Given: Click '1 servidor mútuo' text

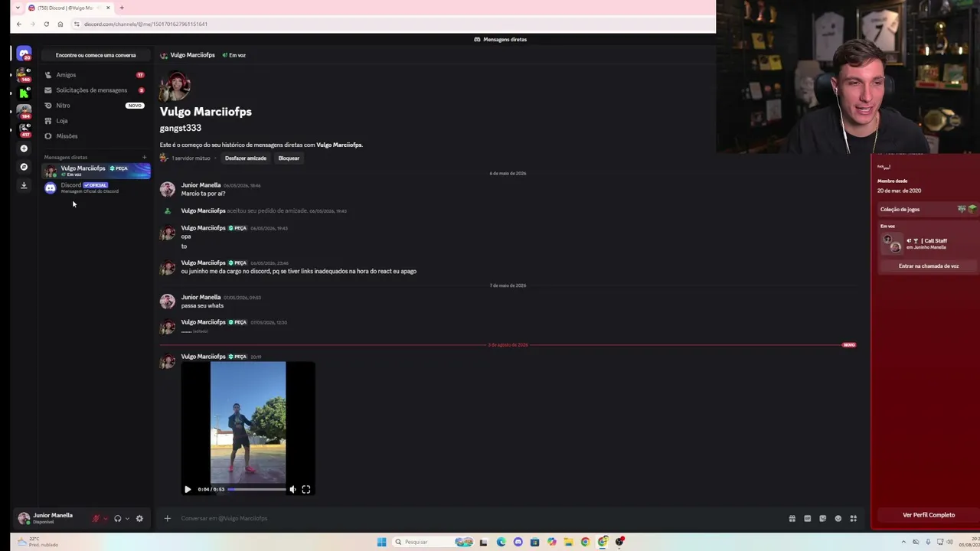Looking at the screenshot, I should 191,158.
